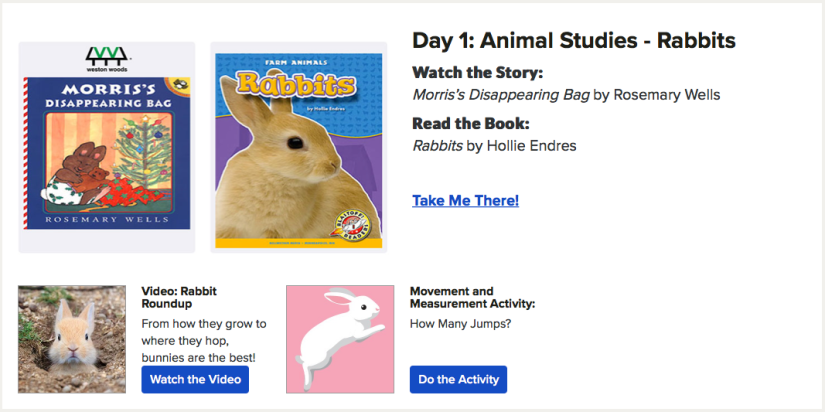Click the Video: Rabbit Roundup title

180,297
